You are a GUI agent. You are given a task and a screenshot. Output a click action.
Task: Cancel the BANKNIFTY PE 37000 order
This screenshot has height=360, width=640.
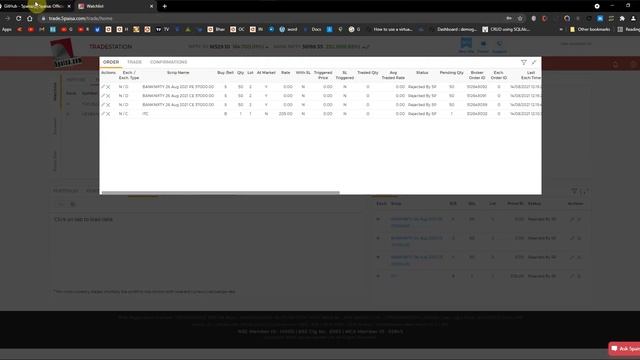click(108, 87)
